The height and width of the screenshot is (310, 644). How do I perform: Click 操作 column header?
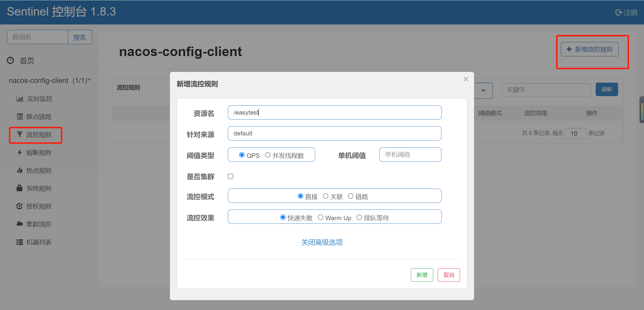592,113
